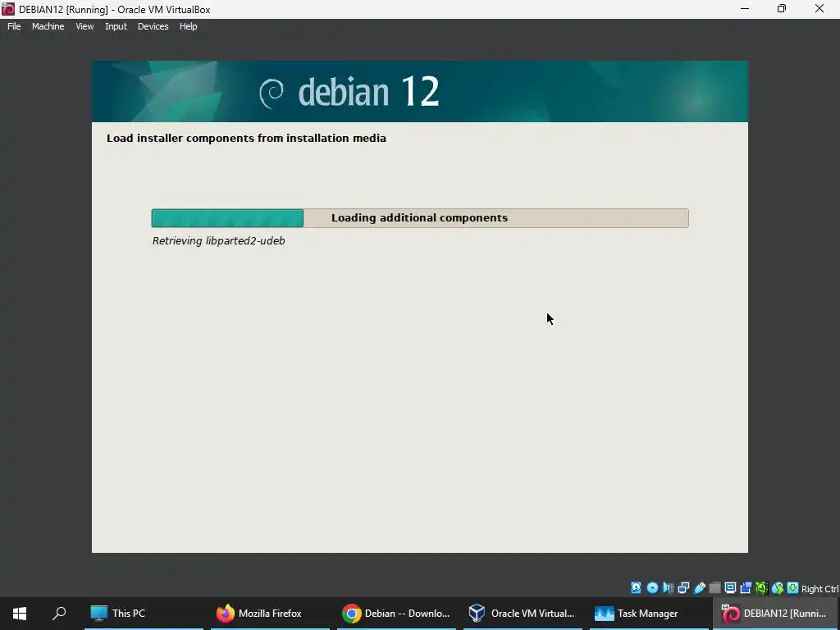Click the keyboard capture arrow status icon

793,588
